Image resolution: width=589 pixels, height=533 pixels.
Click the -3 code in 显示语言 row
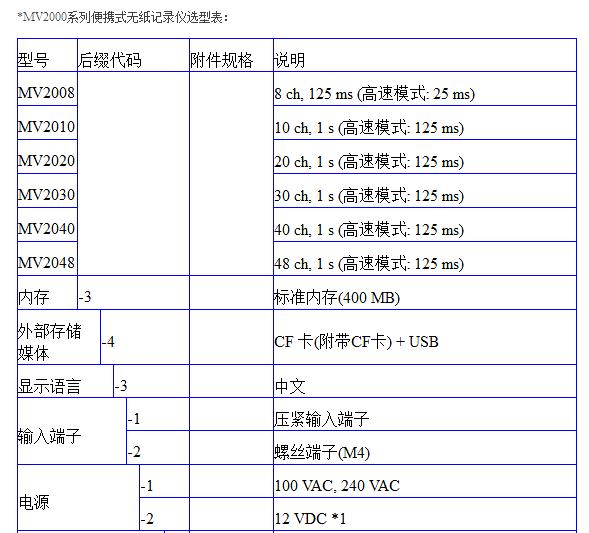(151, 381)
